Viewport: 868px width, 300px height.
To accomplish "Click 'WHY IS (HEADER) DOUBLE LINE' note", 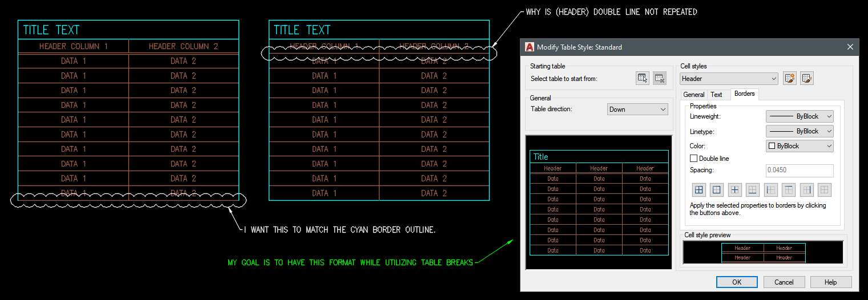I will (x=611, y=12).
